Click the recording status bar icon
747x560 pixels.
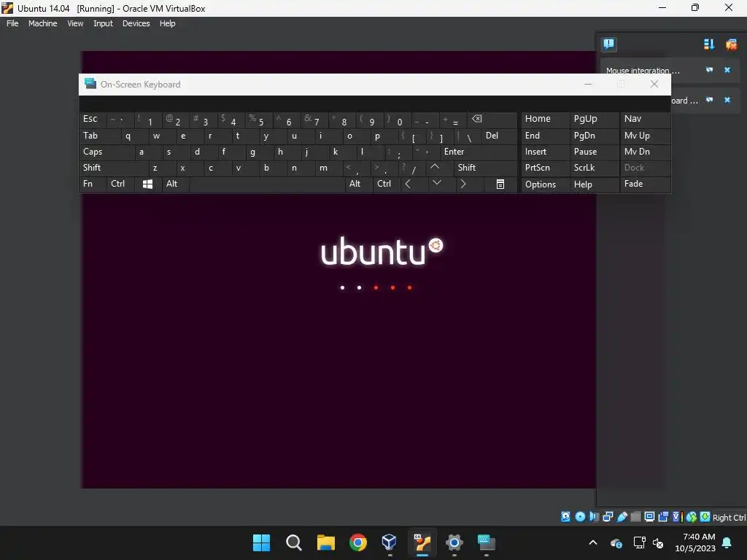[663, 517]
